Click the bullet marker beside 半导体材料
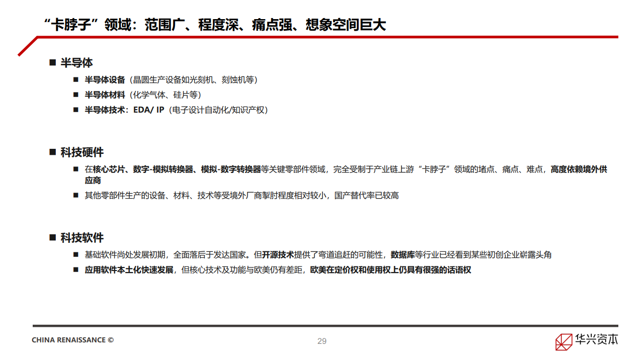Viewport: 644px width, 362px height. [x=76, y=95]
